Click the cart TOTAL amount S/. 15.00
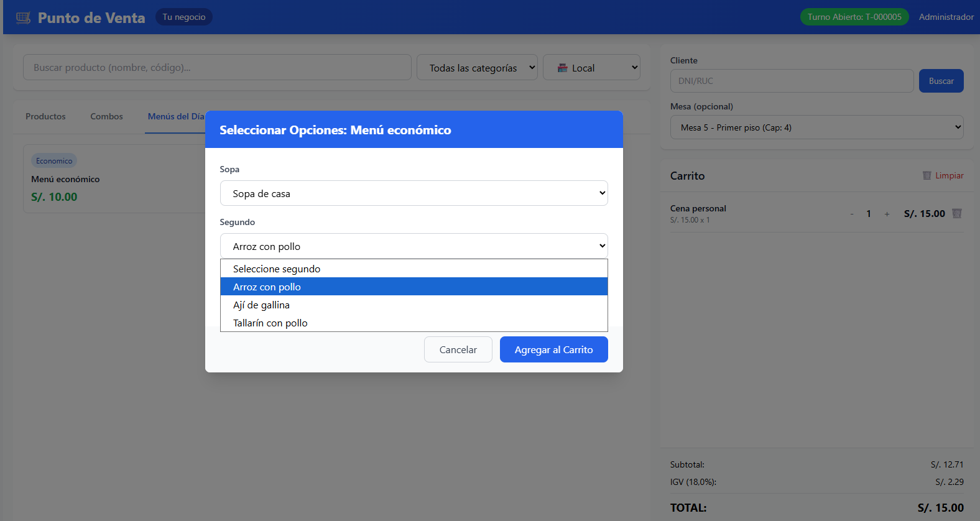This screenshot has height=521, width=980. (941, 508)
